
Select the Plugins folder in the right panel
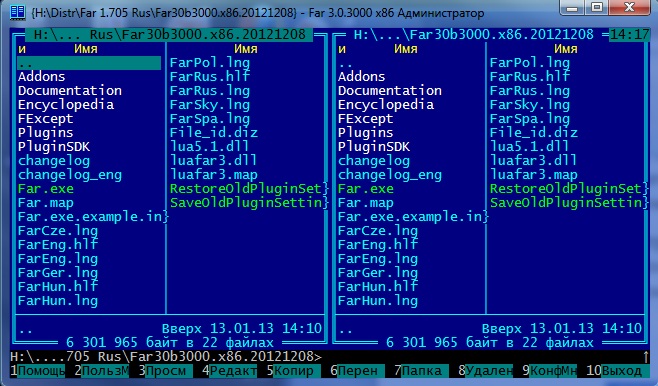click(365, 133)
